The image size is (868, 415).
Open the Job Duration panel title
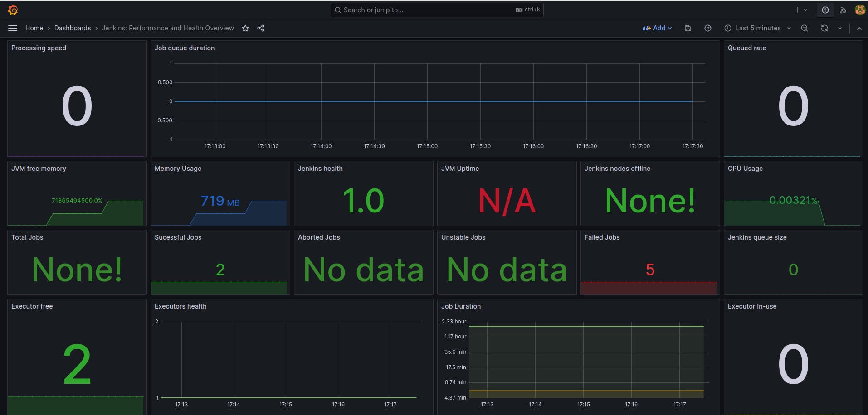click(461, 306)
